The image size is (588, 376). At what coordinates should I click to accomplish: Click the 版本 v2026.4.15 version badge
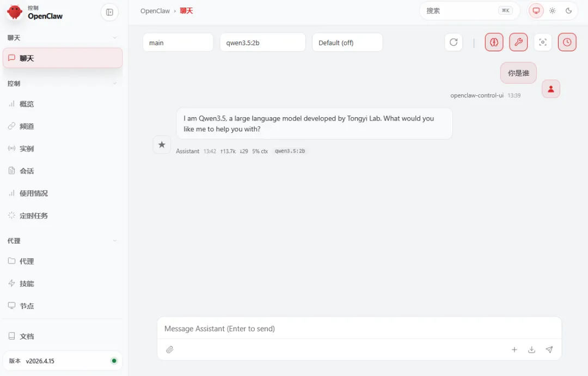[63, 361]
